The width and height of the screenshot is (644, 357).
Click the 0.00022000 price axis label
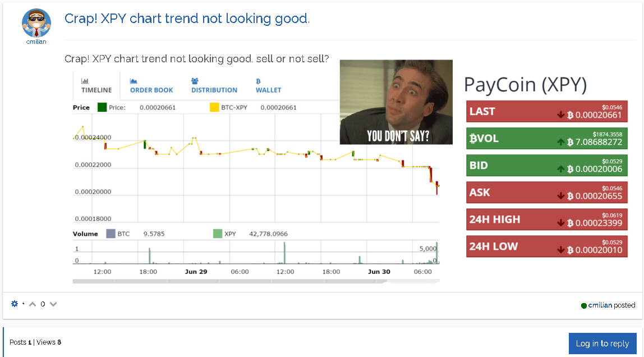(93, 164)
